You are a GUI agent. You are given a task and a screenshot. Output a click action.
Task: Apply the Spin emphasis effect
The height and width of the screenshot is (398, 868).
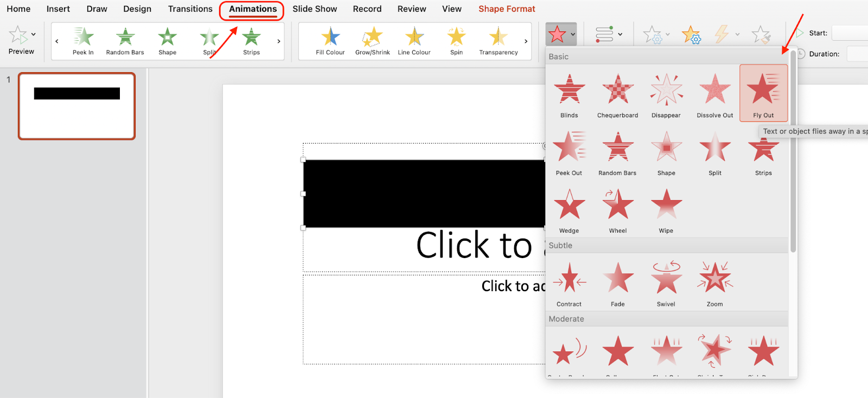coord(456,41)
